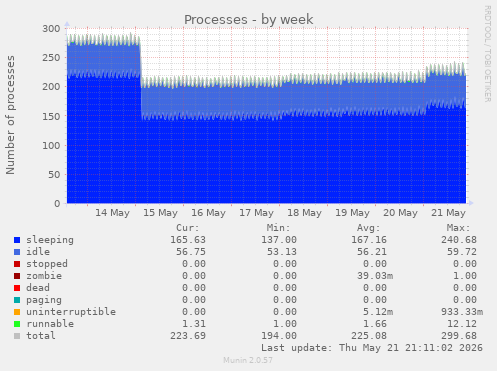This screenshot has width=497, height=371.
Task: Click the 'Cur:' column header
Action: 188,228
